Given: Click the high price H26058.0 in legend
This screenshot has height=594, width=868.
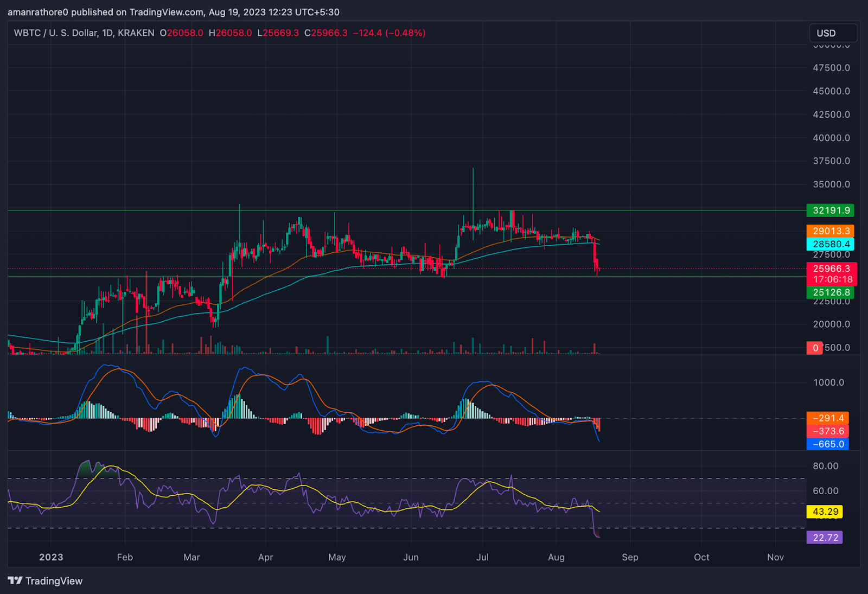Looking at the screenshot, I should [x=230, y=33].
